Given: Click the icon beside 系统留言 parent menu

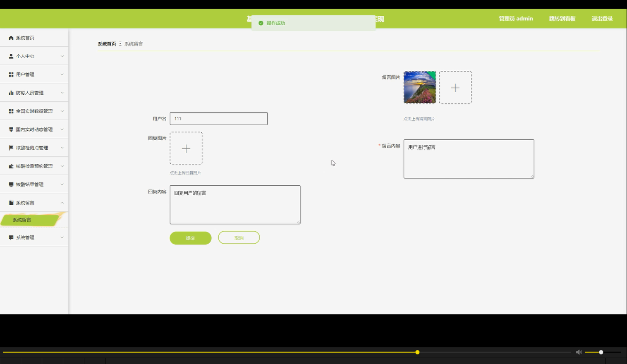Looking at the screenshot, I should tap(11, 203).
